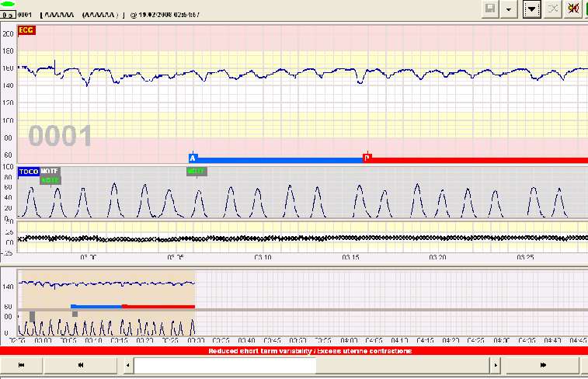Click the save (floppy disk) toolbar icon

[490, 9]
